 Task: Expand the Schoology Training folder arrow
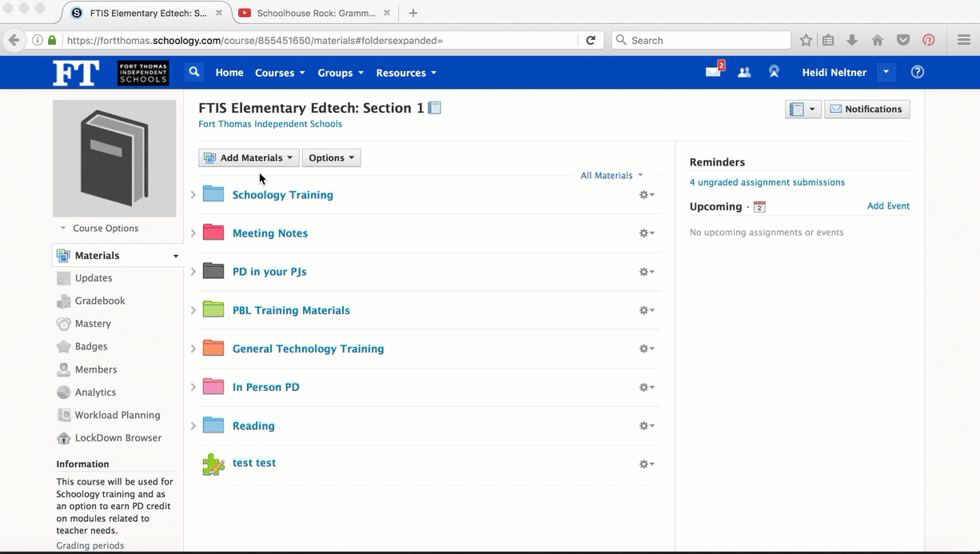point(193,195)
